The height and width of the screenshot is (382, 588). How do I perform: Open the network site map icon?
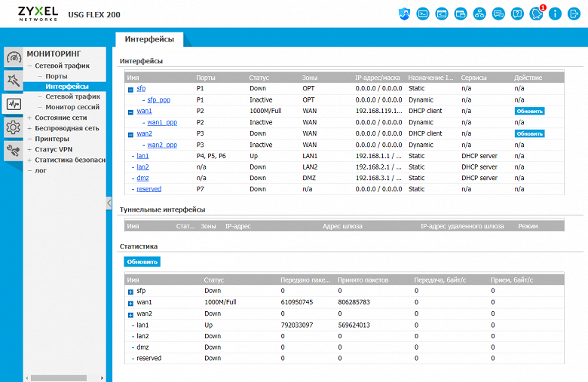point(479,14)
